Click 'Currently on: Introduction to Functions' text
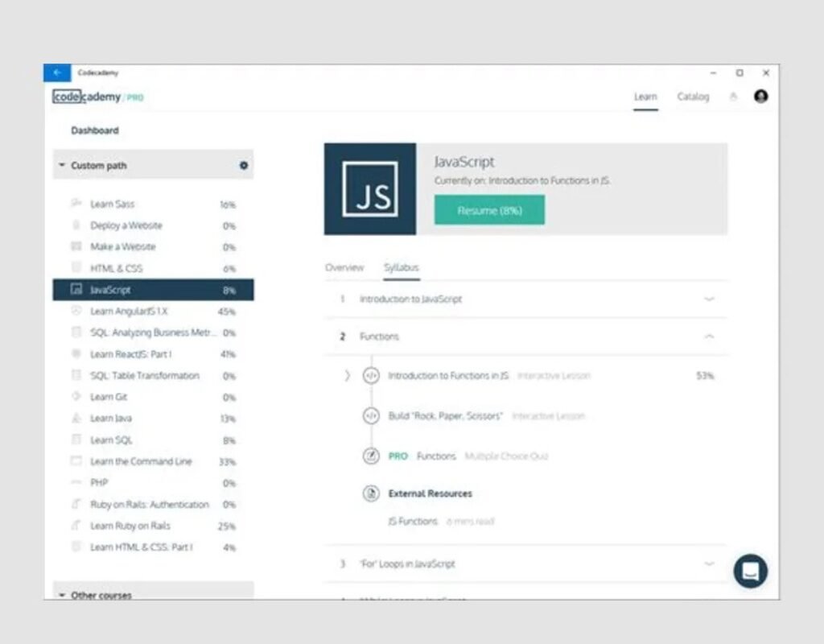The width and height of the screenshot is (824, 644). pos(521,180)
